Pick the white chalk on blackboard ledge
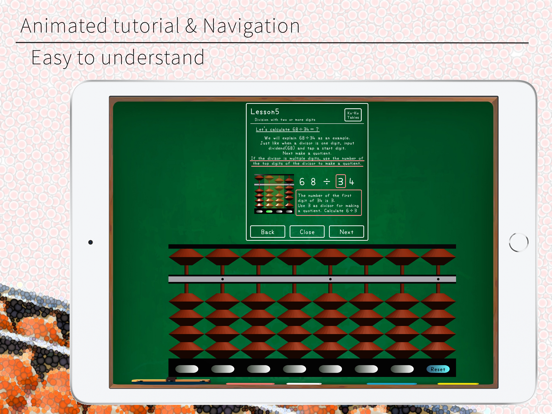 [304, 384]
